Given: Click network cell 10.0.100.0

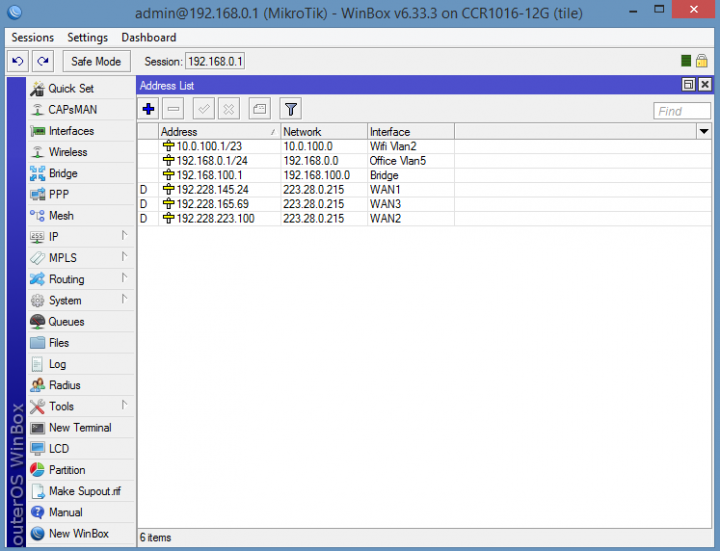Looking at the screenshot, I should (x=324, y=146).
